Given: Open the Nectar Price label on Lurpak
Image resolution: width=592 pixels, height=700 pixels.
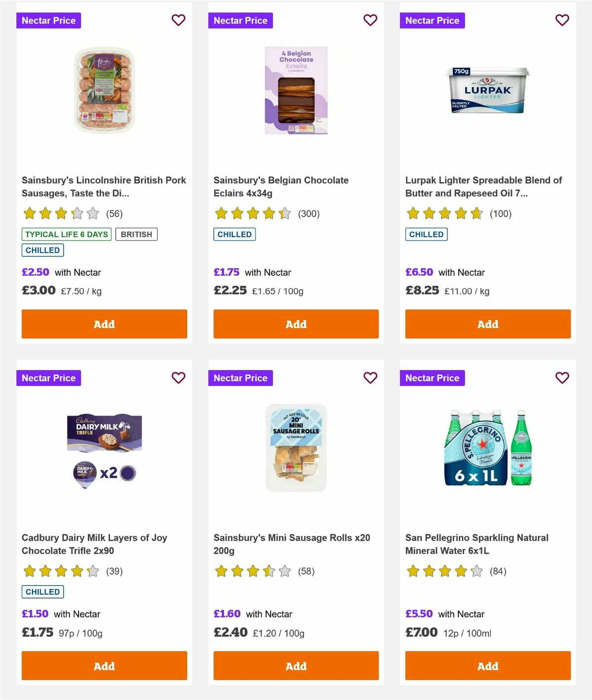Looking at the screenshot, I should pyautogui.click(x=432, y=20).
